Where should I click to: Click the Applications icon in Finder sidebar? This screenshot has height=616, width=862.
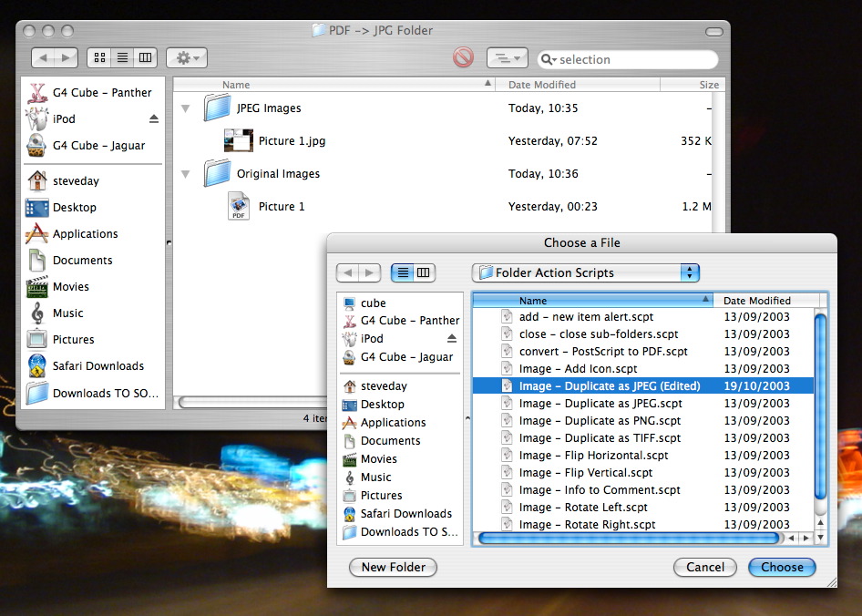tap(36, 234)
